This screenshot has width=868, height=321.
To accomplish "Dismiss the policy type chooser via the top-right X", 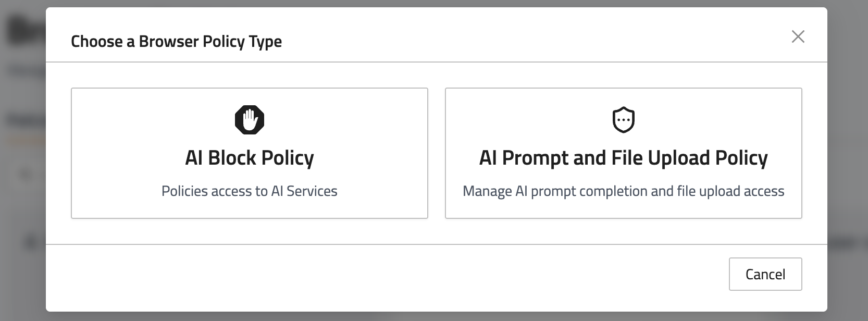I will pyautogui.click(x=798, y=36).
